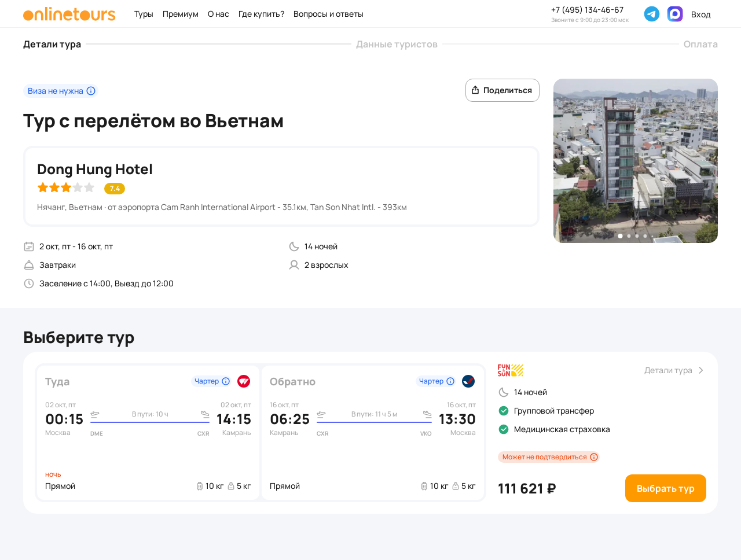This screenshot has height=560, width=741.
Task: Click green check beside Медицинская страховка
Action: pos(504,429)
